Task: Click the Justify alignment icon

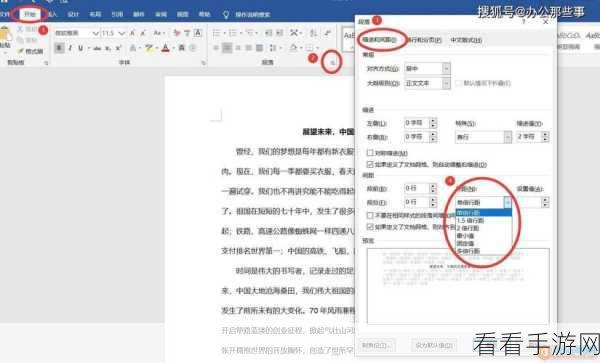Action: click(249, 48)
